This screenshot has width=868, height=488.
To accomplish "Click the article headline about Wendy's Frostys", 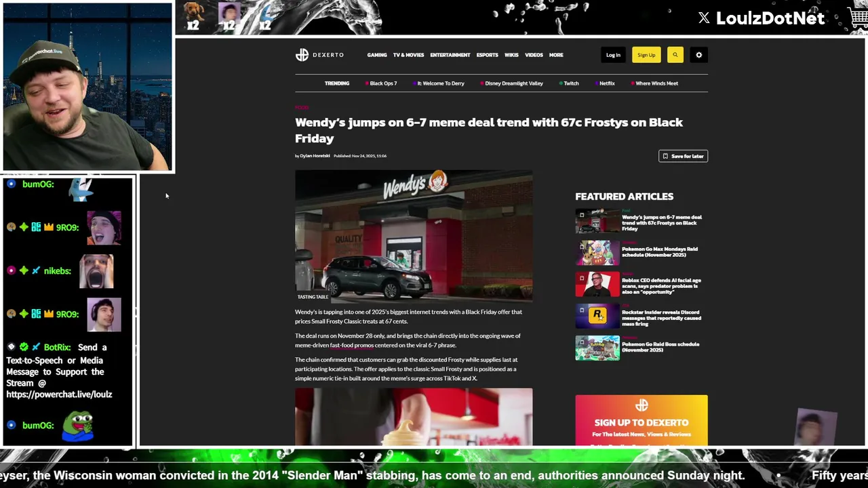I will (489, 130).
